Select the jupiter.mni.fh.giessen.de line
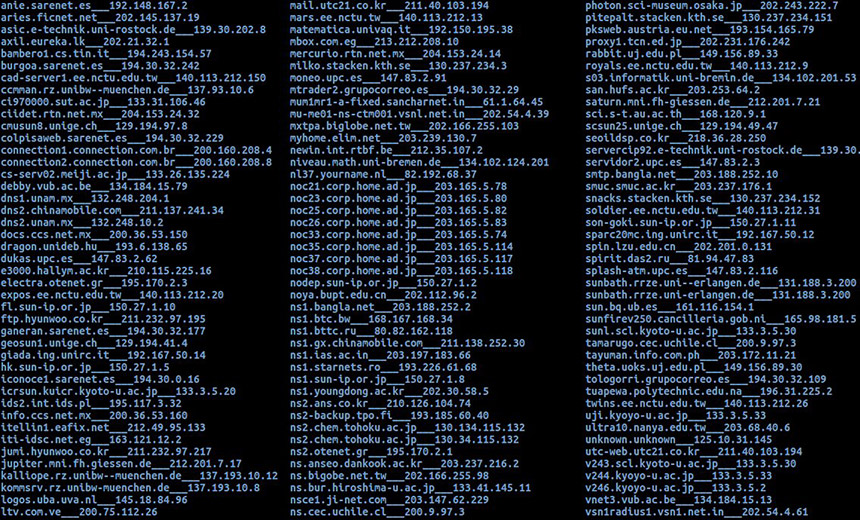Viewport: 860px width, 520px height. tap(121, 464)
